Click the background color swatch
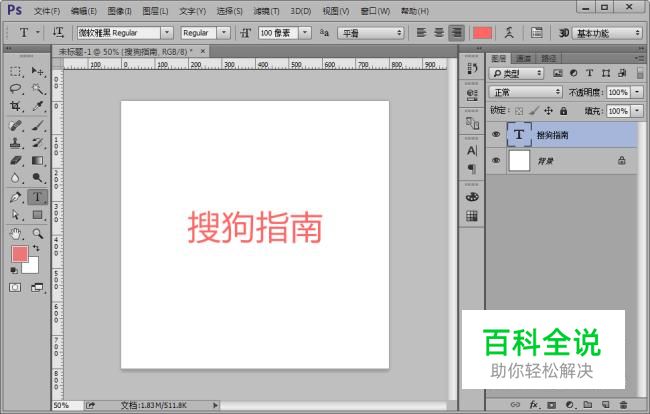Screen dimensions: 650x414 click(32, 266)
